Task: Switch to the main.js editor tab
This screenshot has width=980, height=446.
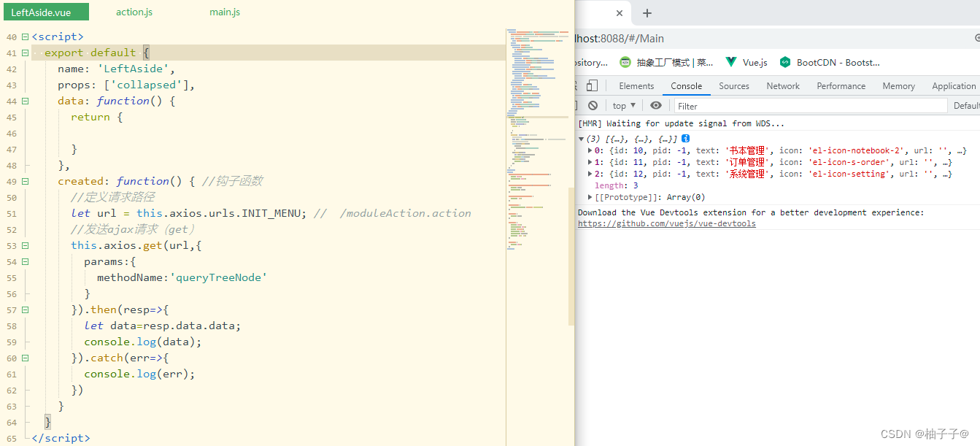Action: click(x=225, y=12)
